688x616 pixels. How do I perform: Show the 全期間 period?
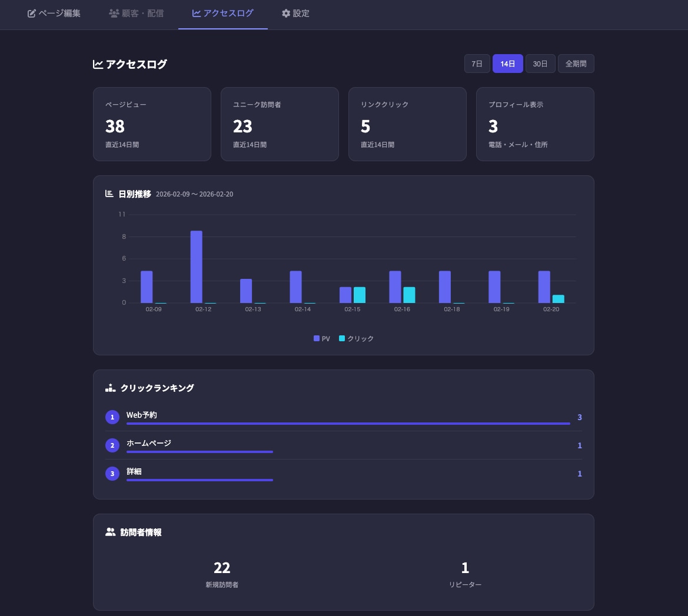pyautogui.click(x=576, y=64)
